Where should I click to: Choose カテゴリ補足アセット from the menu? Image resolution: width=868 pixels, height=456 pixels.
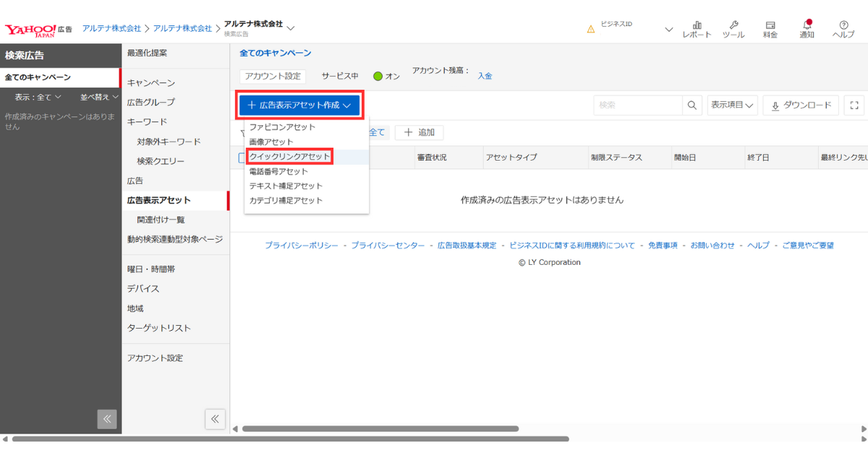coord(306,200)
